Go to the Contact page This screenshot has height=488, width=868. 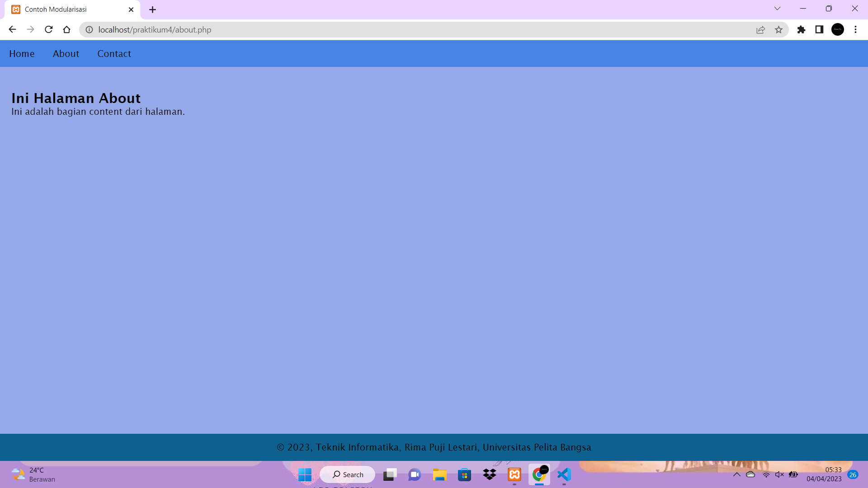[114, 54]
